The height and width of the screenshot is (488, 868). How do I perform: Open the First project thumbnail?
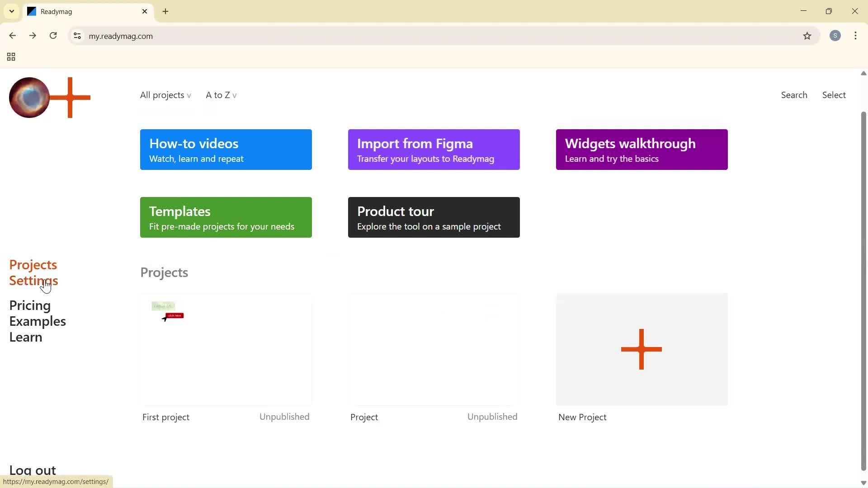(226, 349)
